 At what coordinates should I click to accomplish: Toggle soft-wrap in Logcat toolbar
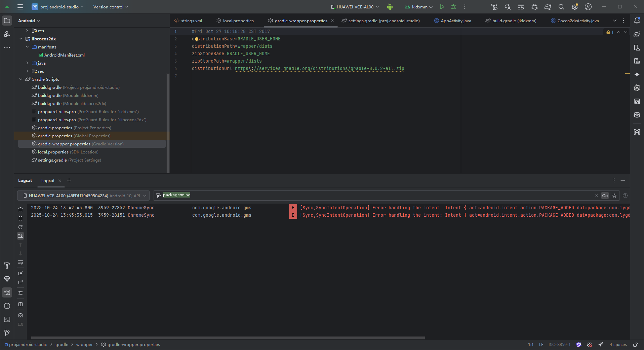[x=21, y=262]
